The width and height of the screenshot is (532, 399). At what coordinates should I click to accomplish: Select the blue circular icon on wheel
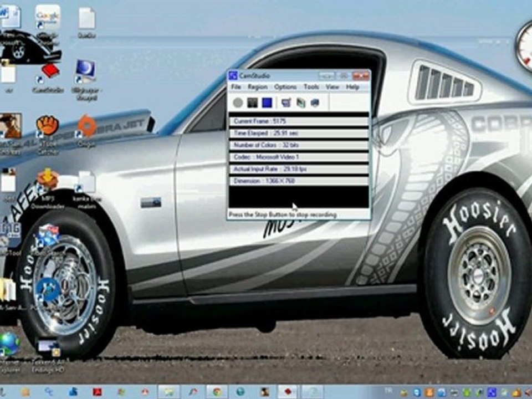(x=48, y=289)
